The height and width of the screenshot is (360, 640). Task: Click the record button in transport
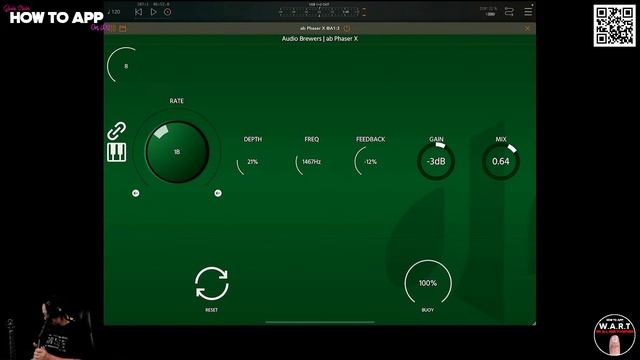pyautogui.click(x=167, y=12)
